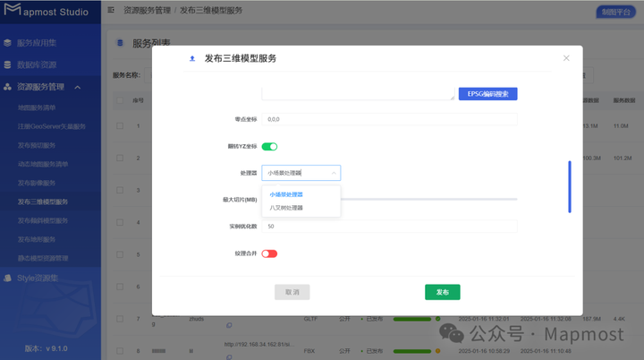Screen dimensions: 644x360
Task: Click the Style资源集 icon
Action: 7,279
